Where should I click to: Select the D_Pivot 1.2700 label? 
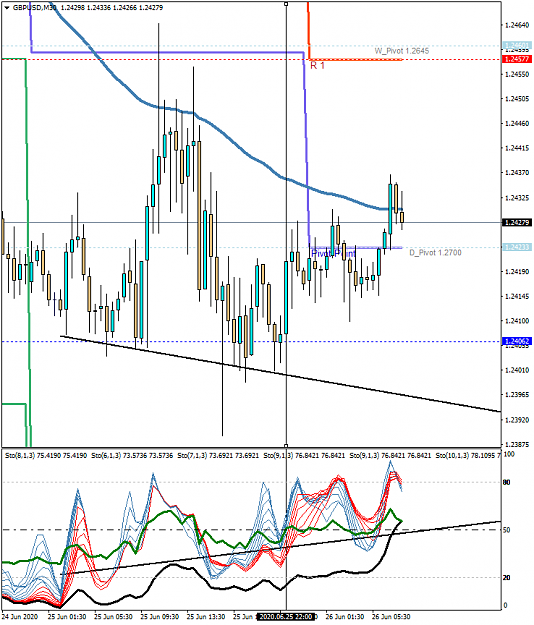coord(435,253)
